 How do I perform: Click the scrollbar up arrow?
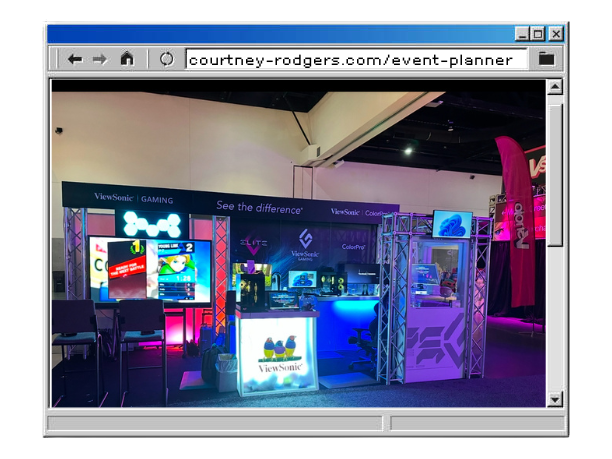(x=555, y=87)
